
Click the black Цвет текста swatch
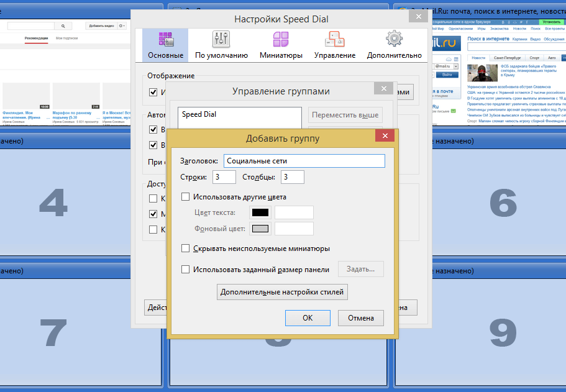tap(260, 212)
